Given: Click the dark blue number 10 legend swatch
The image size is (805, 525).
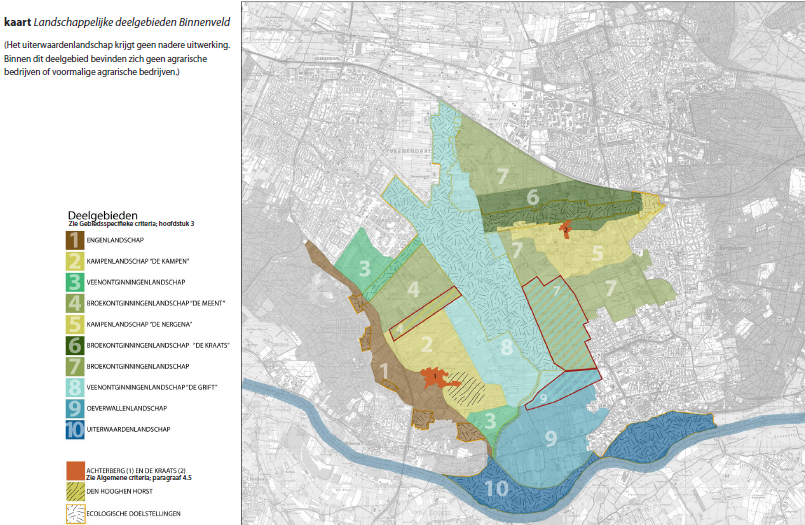Looking at the screenshot, I should pos(76,429).
